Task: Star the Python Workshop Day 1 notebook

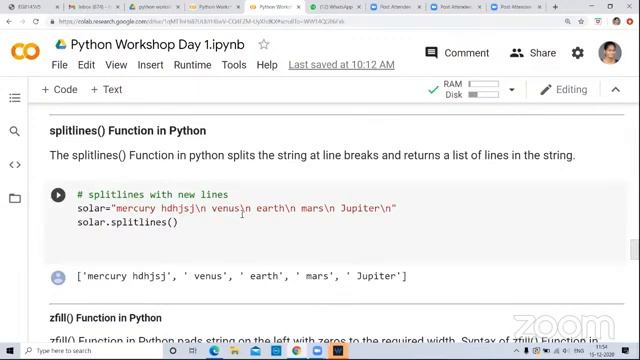Action: click(264, 44)
